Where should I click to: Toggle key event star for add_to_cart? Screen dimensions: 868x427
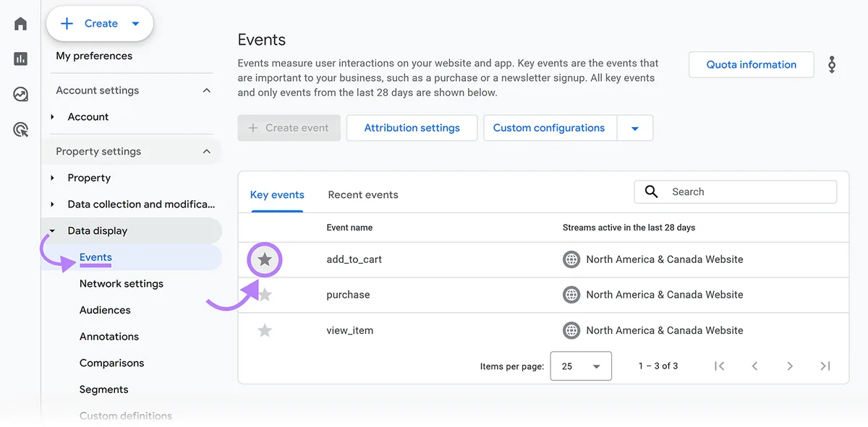(265, 259)
